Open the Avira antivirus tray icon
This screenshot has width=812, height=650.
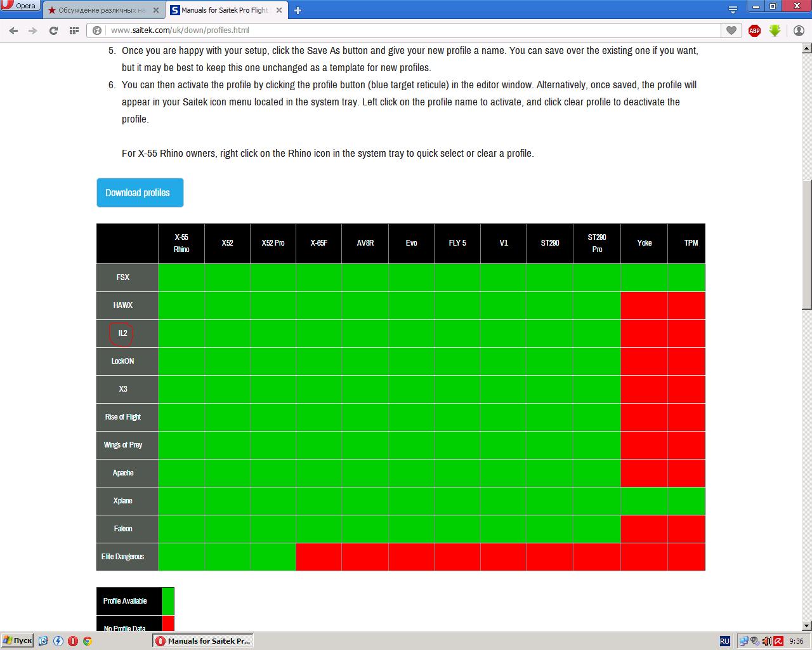click(778, 641)
